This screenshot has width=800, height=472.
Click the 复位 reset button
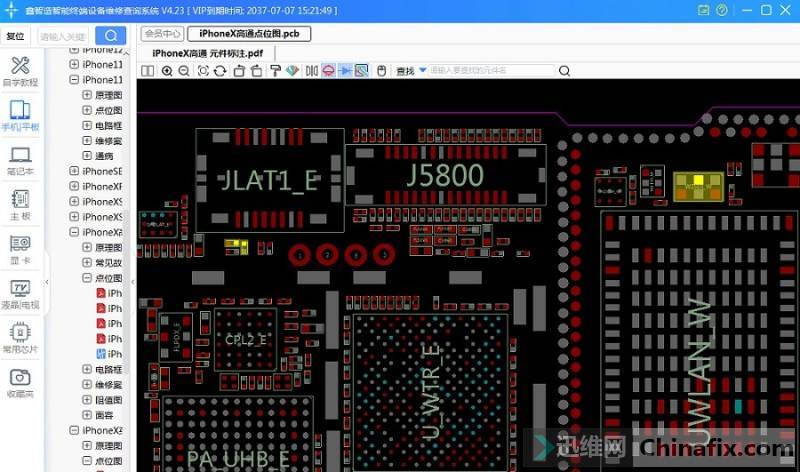tap(15, 36)
